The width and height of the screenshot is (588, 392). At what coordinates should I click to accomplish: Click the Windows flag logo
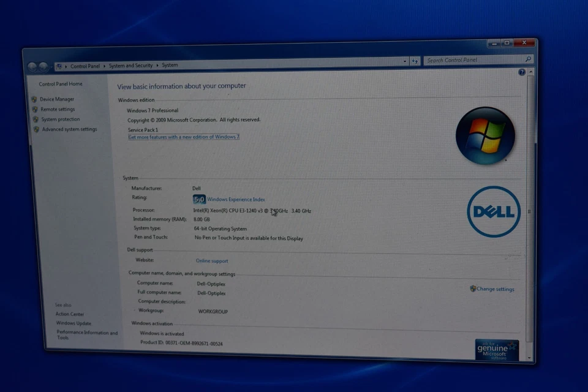(486, 135)
